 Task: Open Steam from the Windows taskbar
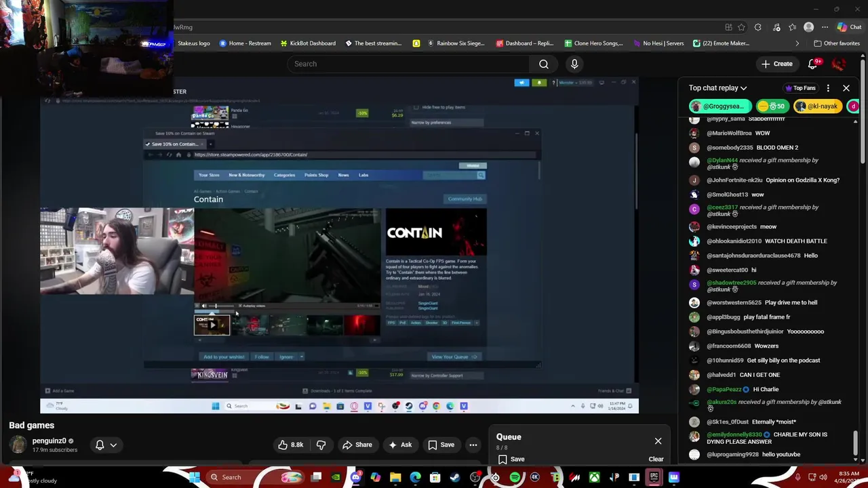455,477
